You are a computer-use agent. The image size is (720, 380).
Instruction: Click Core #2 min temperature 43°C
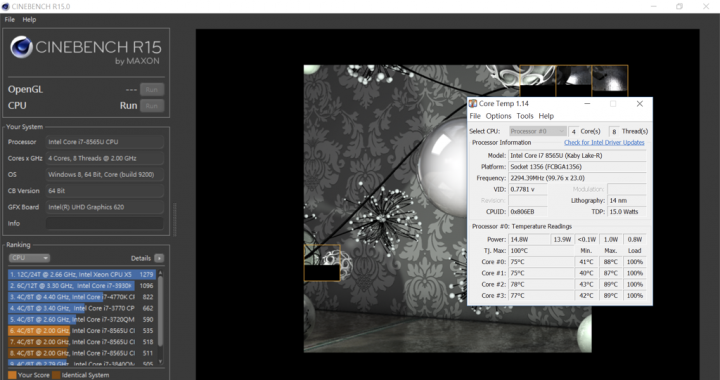[586, 285]
